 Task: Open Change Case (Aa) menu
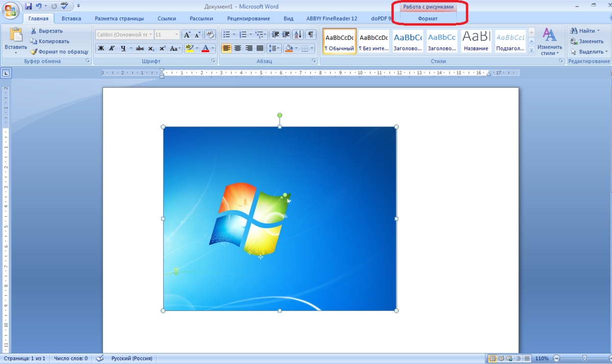coord(175,48)
